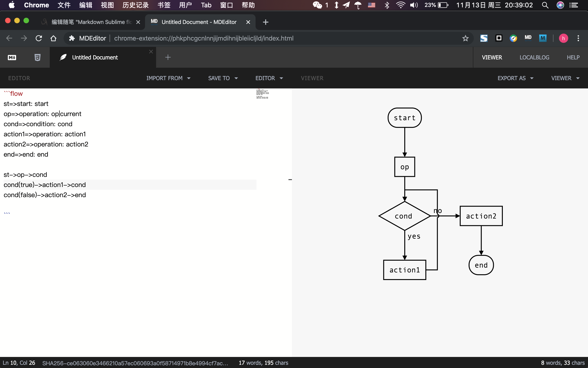Viewport: 588px width, 368px height.
Task: Click the browser home button
Action: [x=53, y=38]
